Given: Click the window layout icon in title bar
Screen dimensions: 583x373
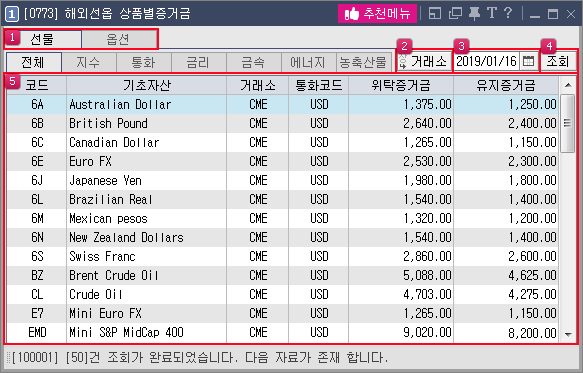Looking at the screenshot, I should pyautogui.click(x=435, y=13).
